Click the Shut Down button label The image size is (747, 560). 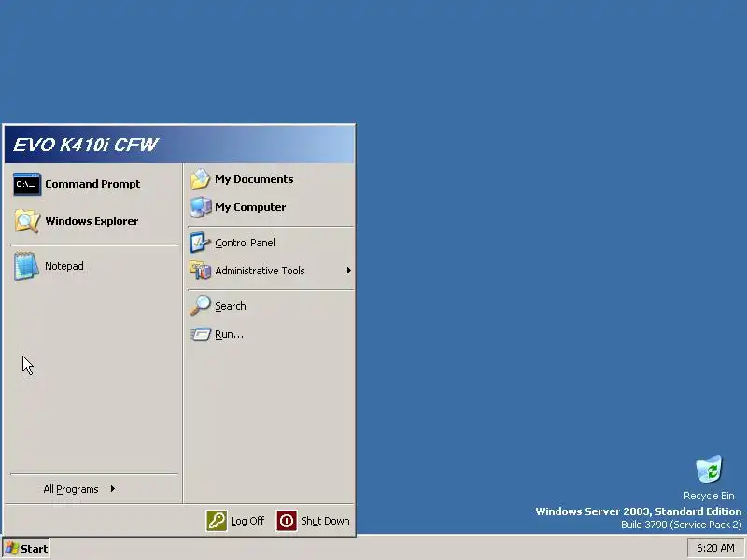tap(325, 521)
